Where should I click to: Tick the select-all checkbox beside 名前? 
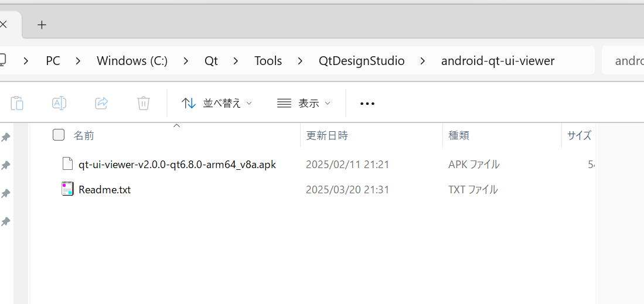[59, 135]
